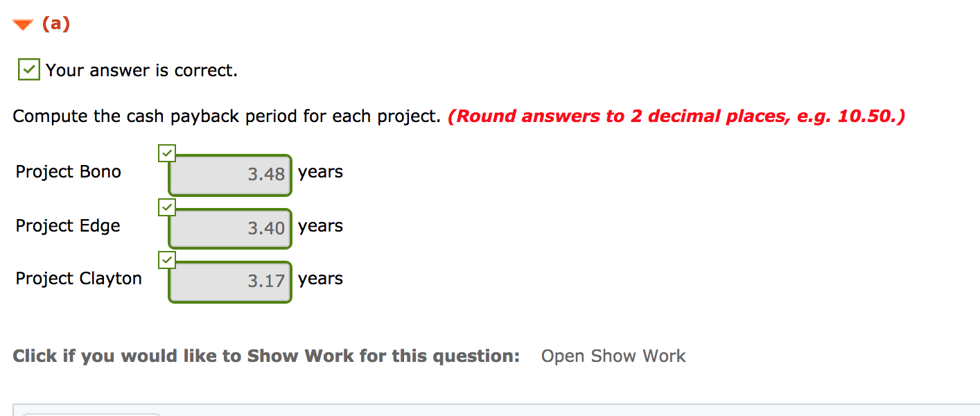Click the 'Click if you would like to Show Work' text
The height and width of the screenshot is (416, 980).
pos(263,355)
